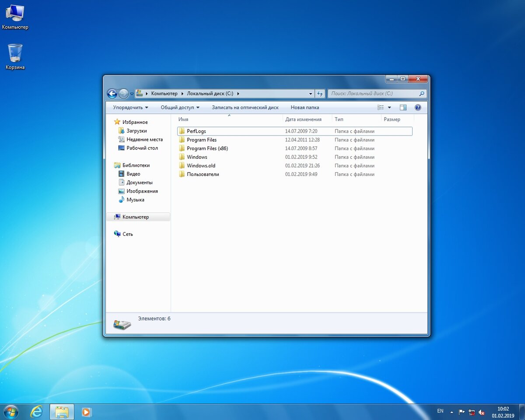The height and width of the screenshot is (420, 525).
Task: Open the Документы library
Action: (136, 182)
